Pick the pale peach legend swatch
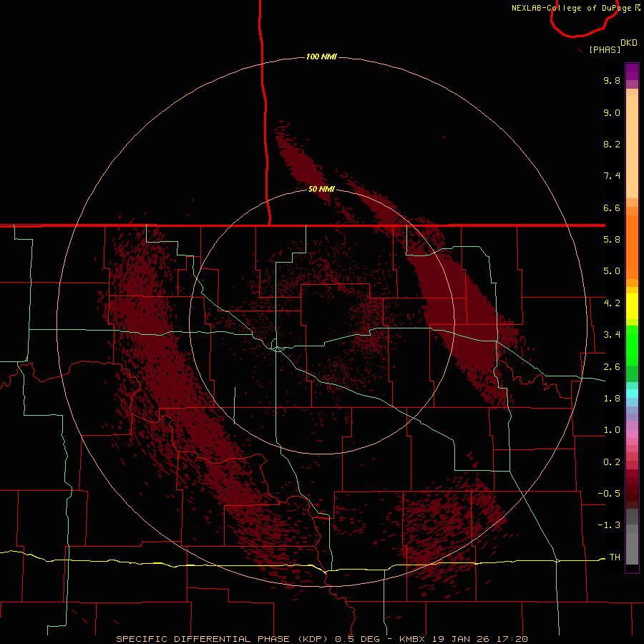This screenshot has width=644, height=644. point(632,147)
